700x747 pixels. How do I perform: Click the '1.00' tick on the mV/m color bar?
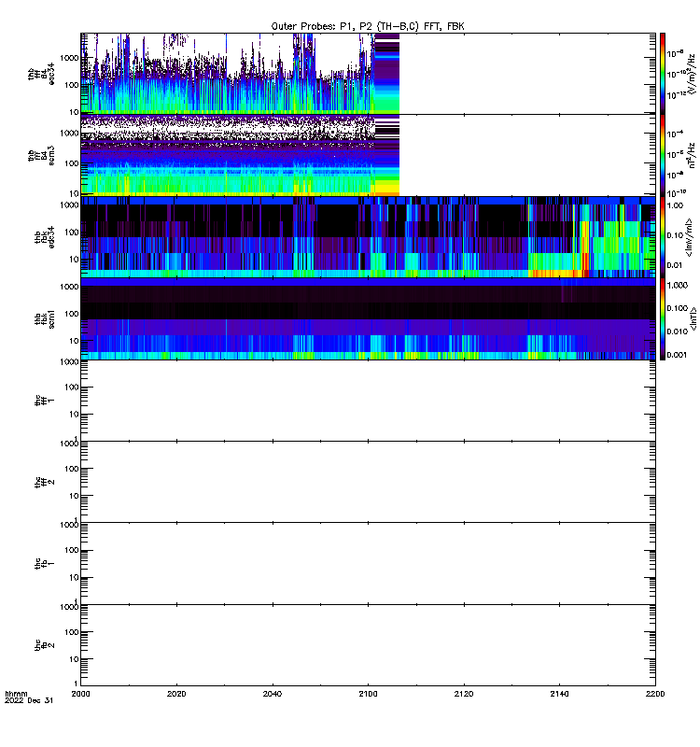(x=675, y=205)
